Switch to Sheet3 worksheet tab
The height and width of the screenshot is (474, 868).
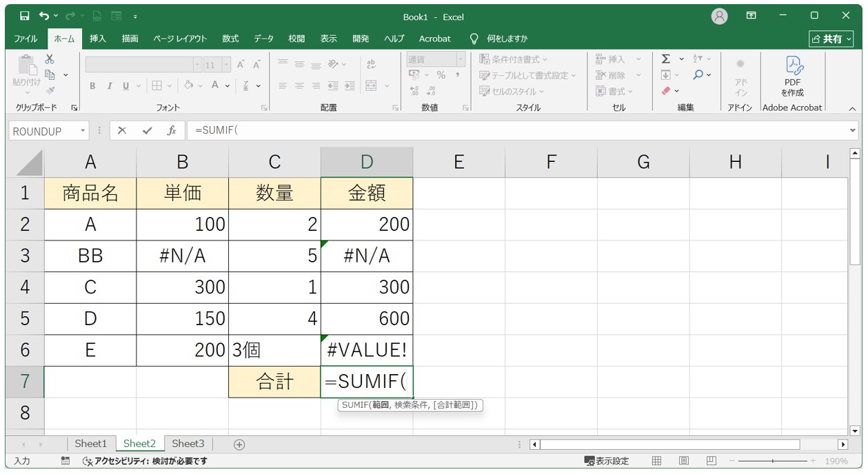pos(188,444)
